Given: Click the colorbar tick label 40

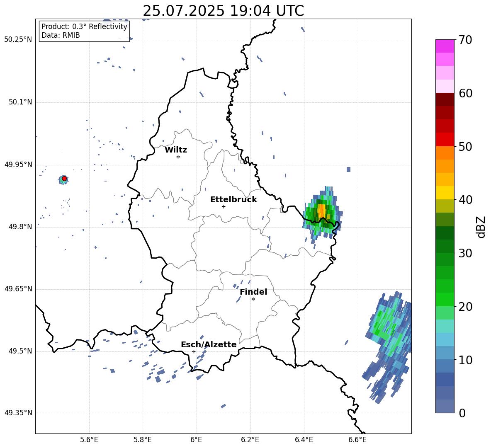Looking at the screenshot, I should pos(465,200).
